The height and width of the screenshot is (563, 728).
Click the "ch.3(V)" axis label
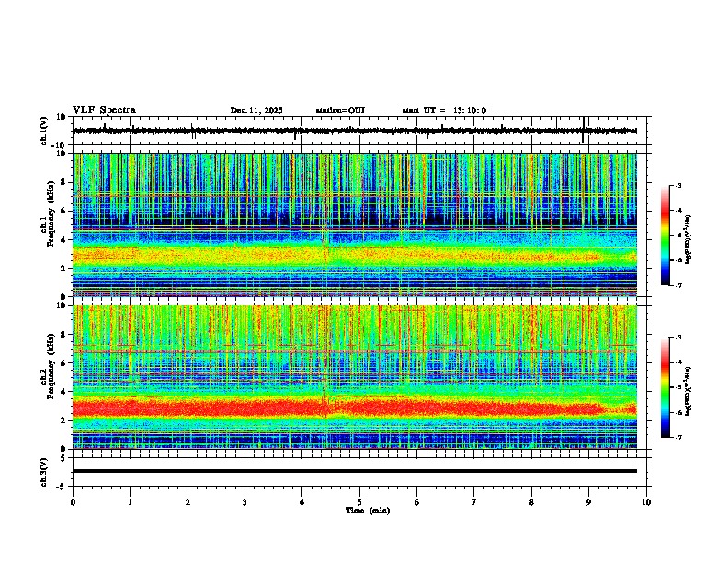44,472
